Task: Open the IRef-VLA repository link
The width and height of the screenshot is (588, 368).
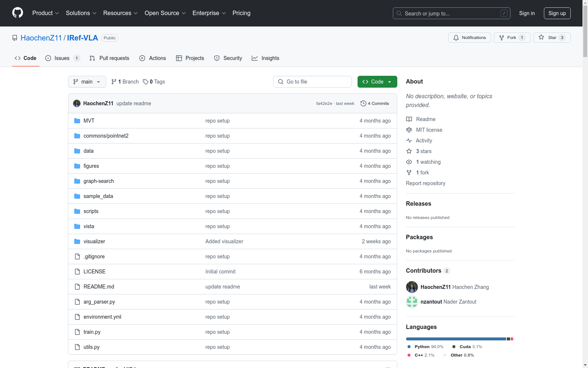Action: (82, 38)
